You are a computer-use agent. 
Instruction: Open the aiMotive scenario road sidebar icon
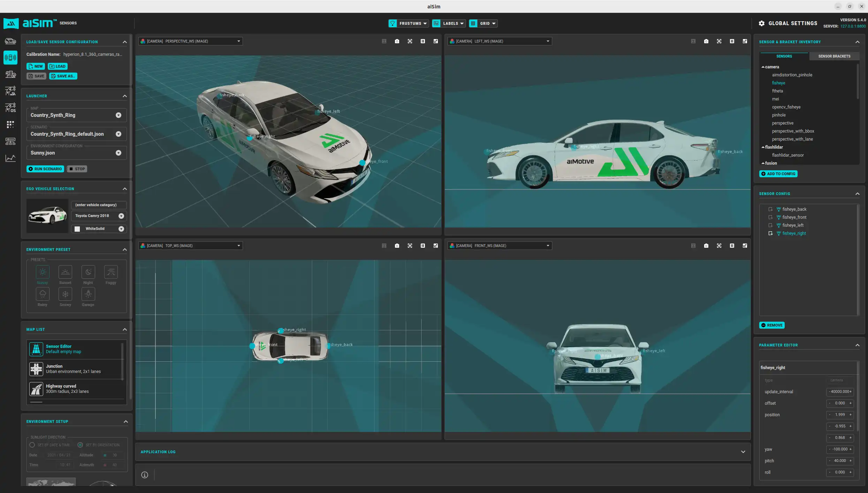(10, 91)
